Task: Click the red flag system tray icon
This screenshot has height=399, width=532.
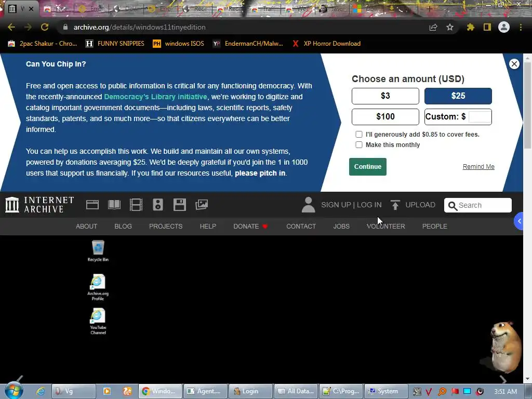Action: (455, 392)
